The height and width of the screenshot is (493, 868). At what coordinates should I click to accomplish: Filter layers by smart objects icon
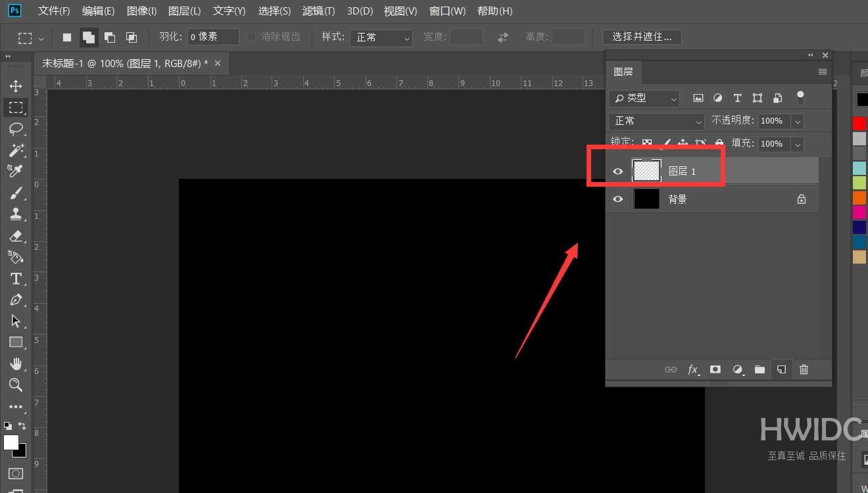(777, 98)
